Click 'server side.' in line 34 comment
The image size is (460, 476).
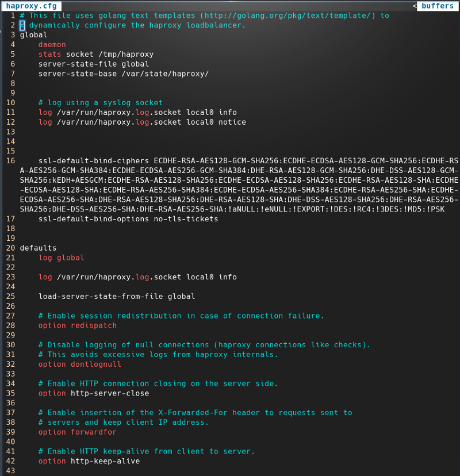pos(251,383)
